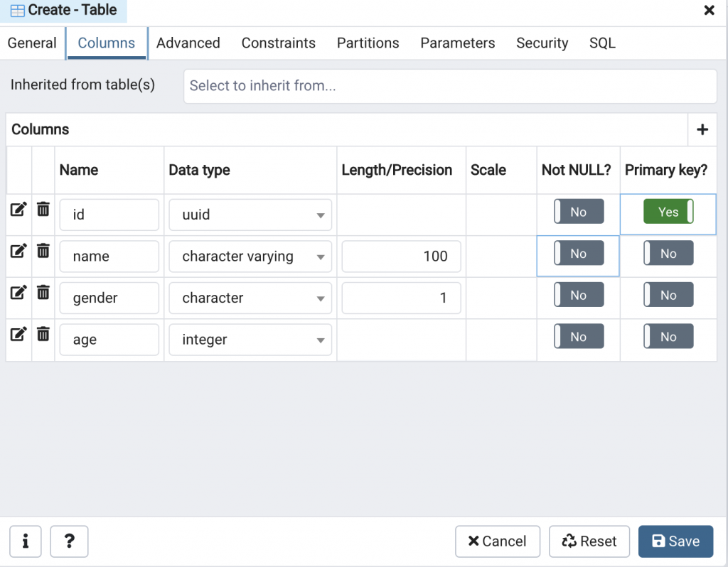Viewport: 728px width, 567px height.
Task: Open the info button at bottom left
Action: coord(26,541)
